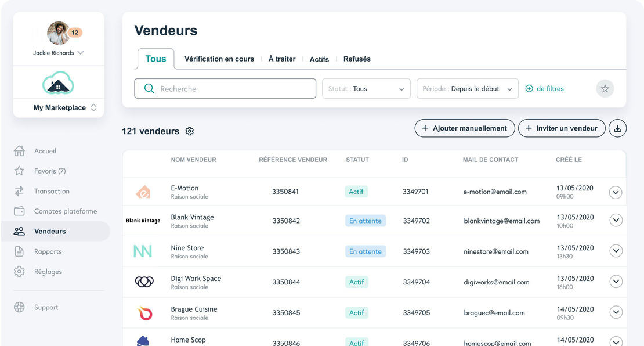The width and height of the screenshot is (644, 346).
Task: Click Ajouter manuellement button
Action: point(465,128)
